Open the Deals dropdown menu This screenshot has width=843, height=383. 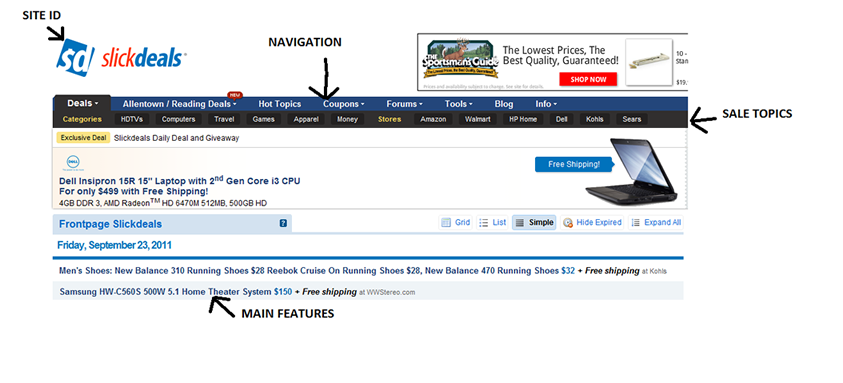(x=82, y=103)
